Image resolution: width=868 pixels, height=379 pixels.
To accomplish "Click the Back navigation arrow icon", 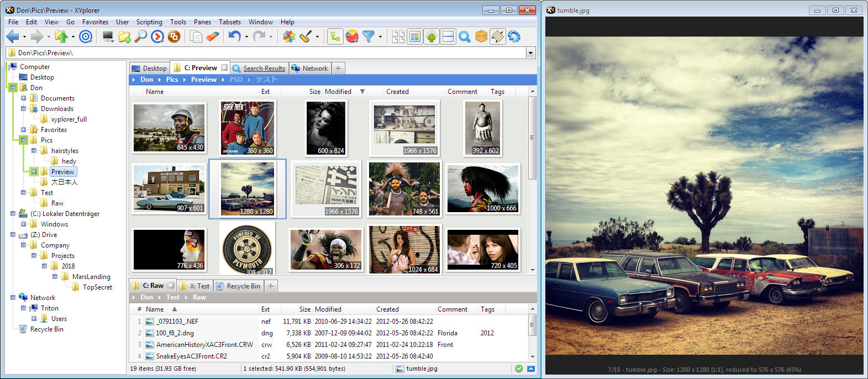I will click(x=12, y=37).
